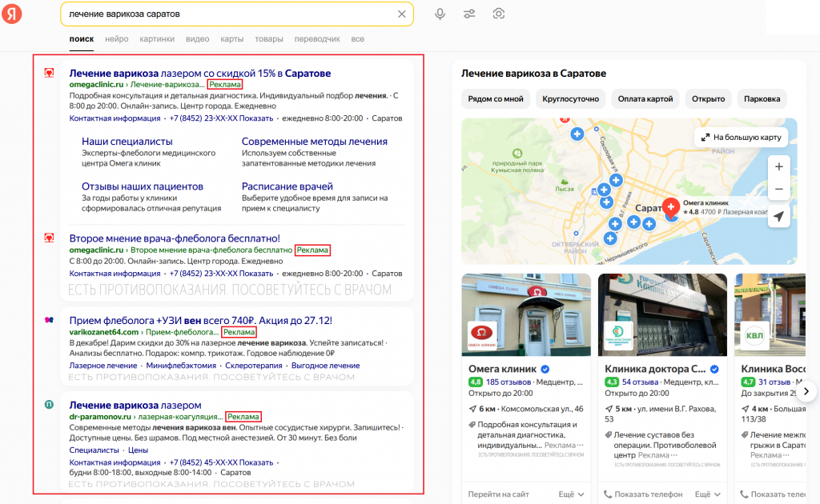
Task: Click Клиника доктора С... verified badge
Action: click(x=714, y=370)
